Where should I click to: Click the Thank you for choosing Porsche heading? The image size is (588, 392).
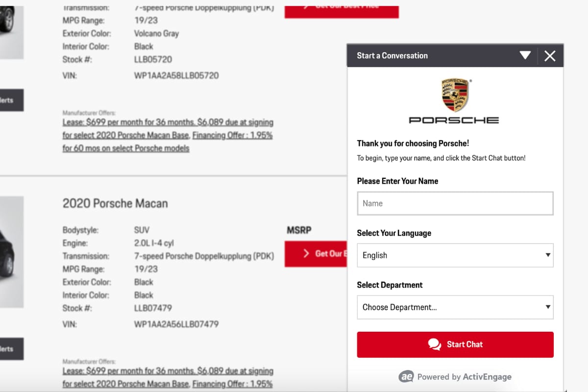point(413,144)
